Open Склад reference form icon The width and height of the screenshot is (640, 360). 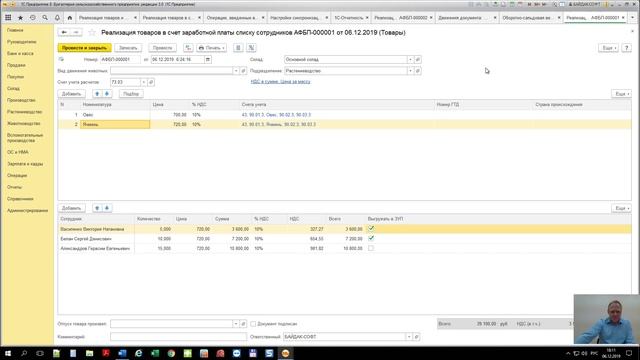[418, 60]
